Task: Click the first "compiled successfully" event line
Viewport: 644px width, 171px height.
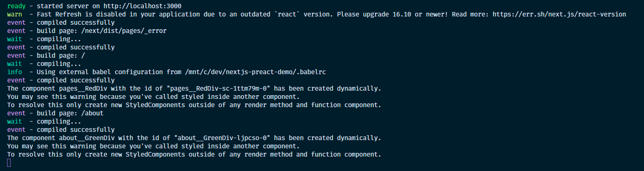Action: pyautogui.click(x=61, y=23)
